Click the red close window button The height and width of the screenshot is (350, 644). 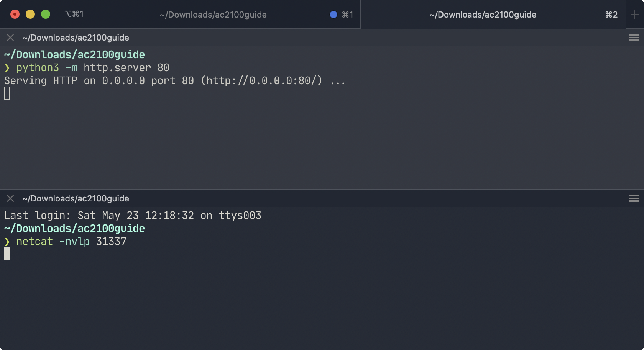point(15,14)
